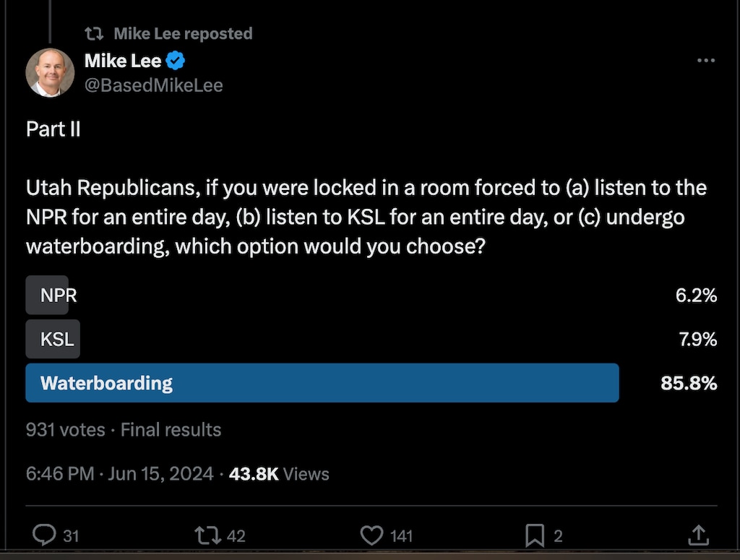Click the Mike Lee display name
The width and height of the screenshot is (740, 560).
123,61
